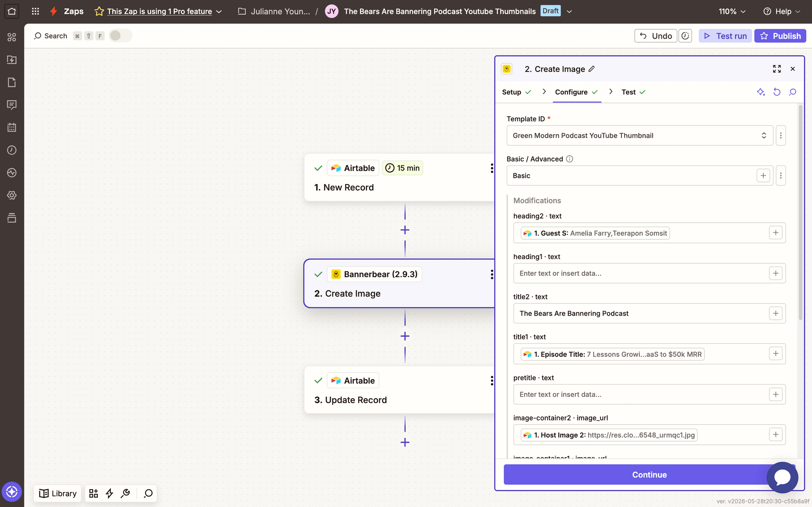Start a Test run

[725, 36]
